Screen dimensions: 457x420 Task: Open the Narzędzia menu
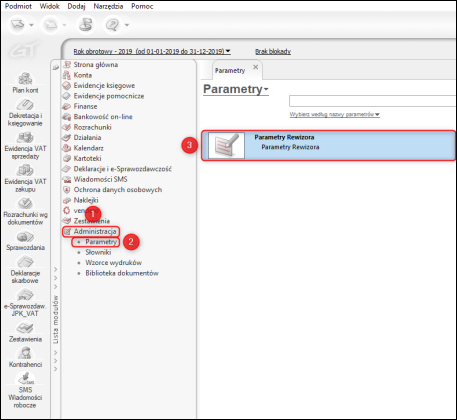coord(108,6)
